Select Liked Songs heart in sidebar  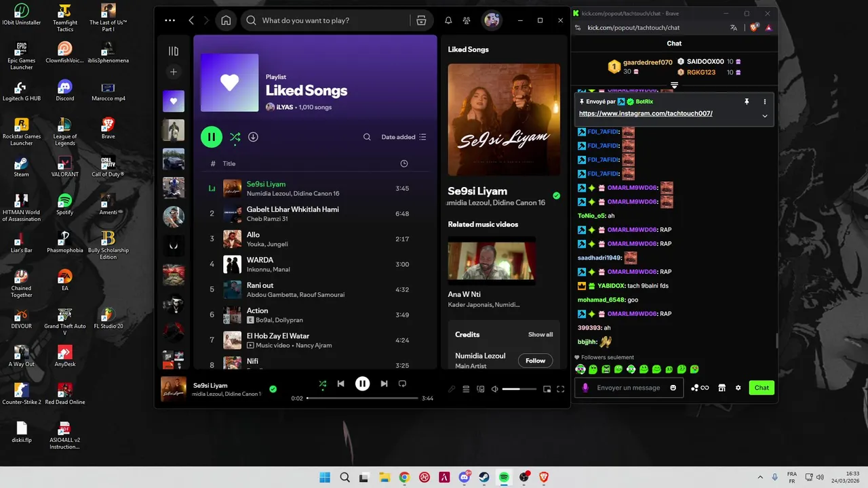pyautogui.click(x=174, y=101)
